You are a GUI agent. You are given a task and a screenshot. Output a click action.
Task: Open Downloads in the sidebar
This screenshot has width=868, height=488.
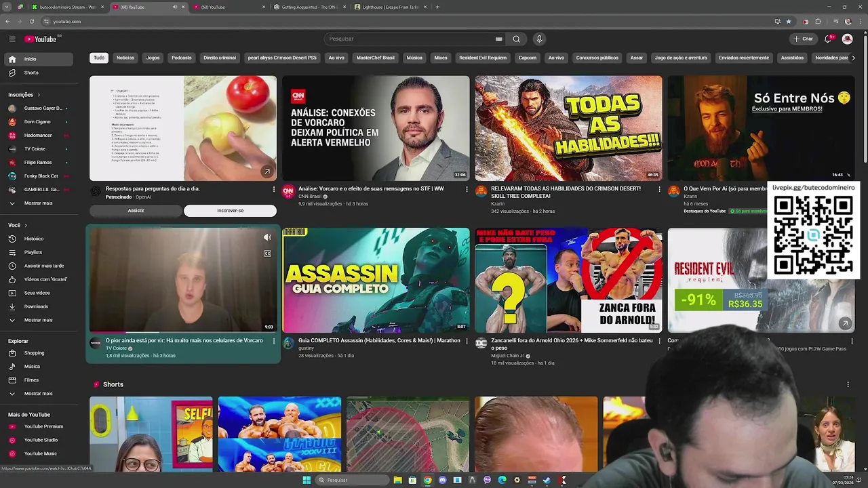pyautogui.click(x=37, y=306)
